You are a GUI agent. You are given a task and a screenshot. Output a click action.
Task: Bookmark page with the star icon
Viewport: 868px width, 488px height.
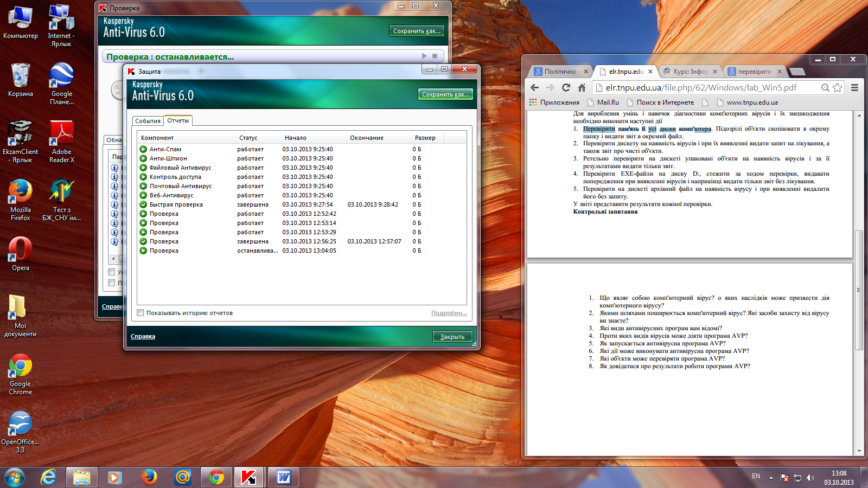click(838, 87)
